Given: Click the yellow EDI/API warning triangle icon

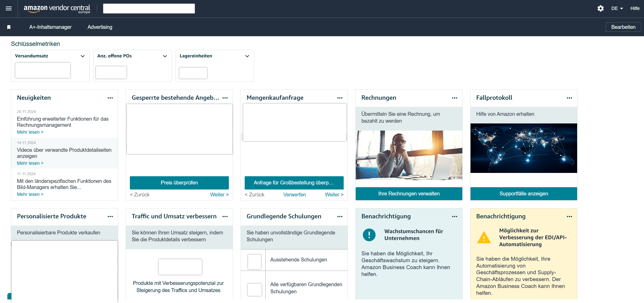Looking at the screenshot, I should (x=484, y=237).
